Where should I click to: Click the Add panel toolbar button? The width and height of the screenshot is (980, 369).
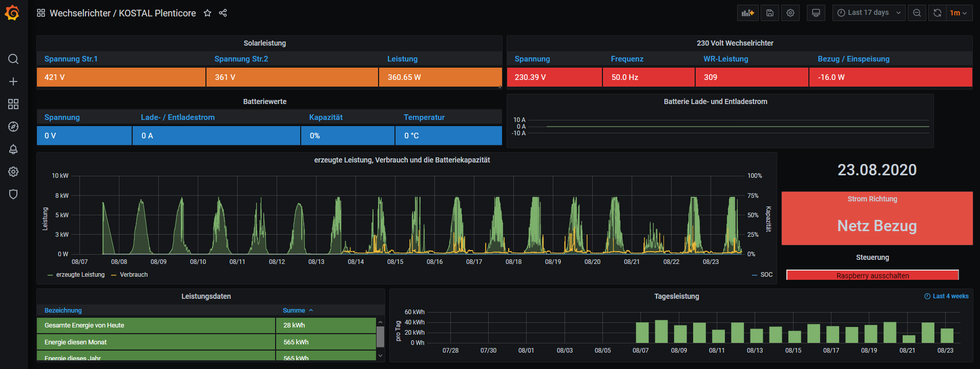point(747,13)
